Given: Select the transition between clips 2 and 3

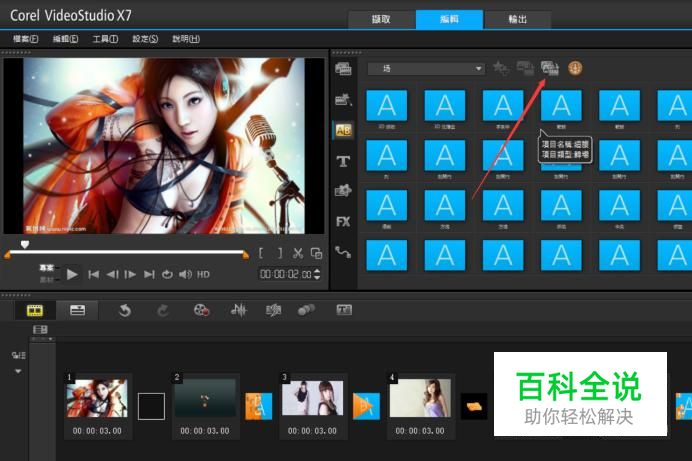Looking at the screenshot, I should [x=259, y=406].
